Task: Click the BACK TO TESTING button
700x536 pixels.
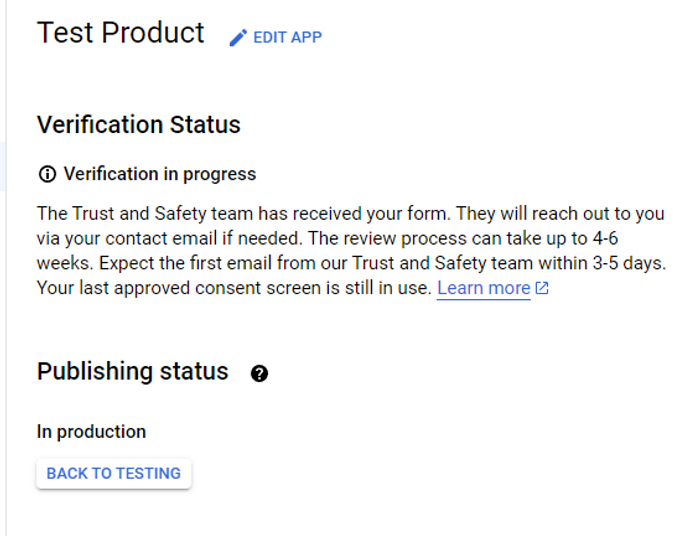Action: [x=114, y=474]
